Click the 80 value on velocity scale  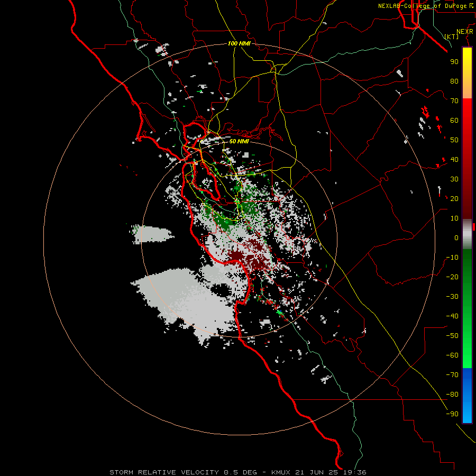pyautogui.click(x=454, y=81)
